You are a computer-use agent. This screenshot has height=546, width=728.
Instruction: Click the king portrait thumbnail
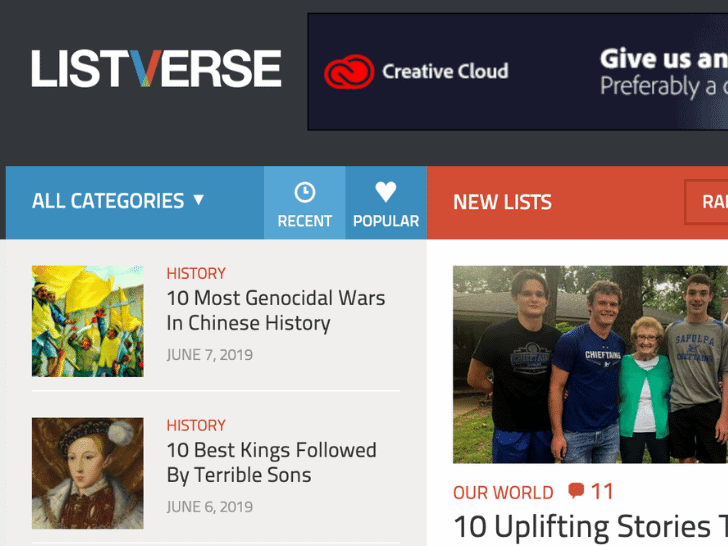coord(88,473)
